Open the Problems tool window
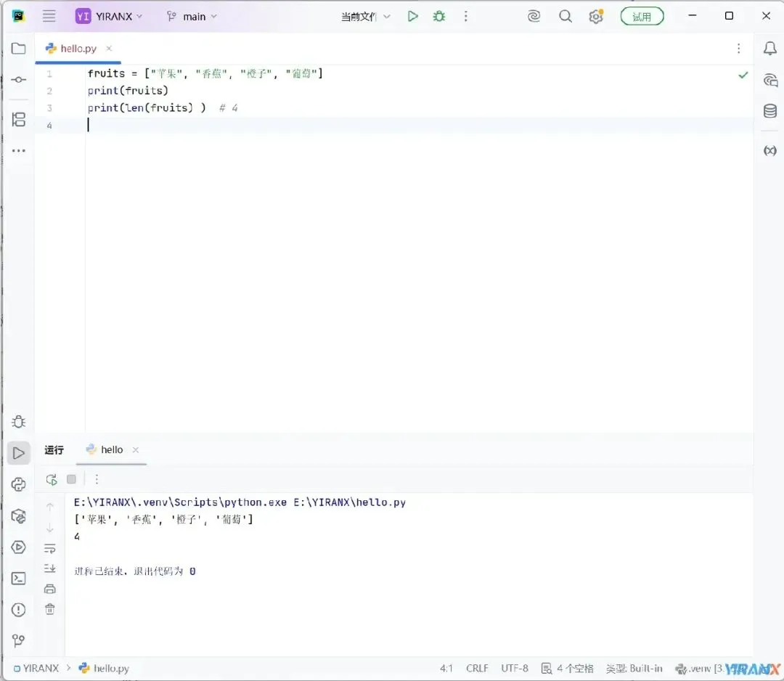 [x=18, y=610]
